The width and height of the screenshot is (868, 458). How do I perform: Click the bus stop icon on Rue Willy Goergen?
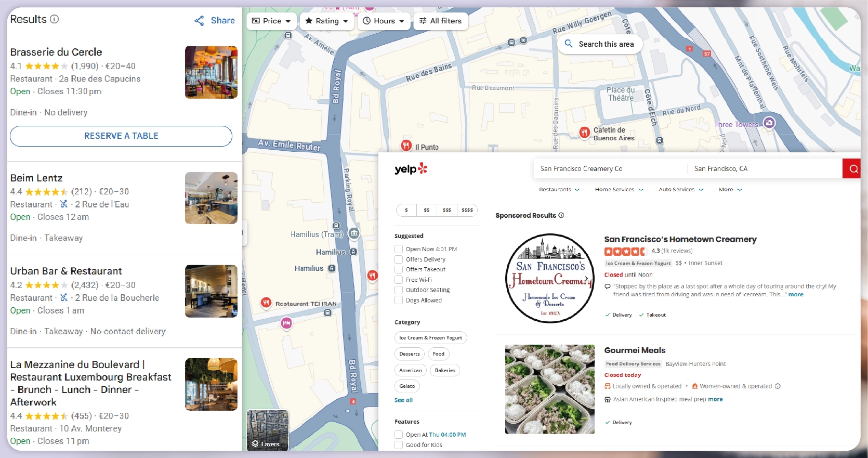tap(511, 42)
